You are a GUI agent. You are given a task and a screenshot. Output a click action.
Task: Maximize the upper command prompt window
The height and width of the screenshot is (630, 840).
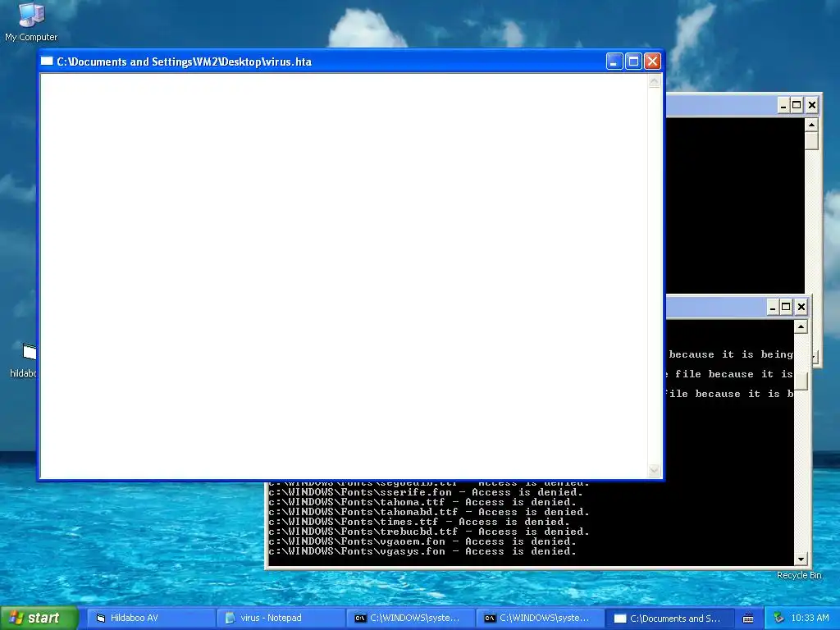click(x=797, y=105)
